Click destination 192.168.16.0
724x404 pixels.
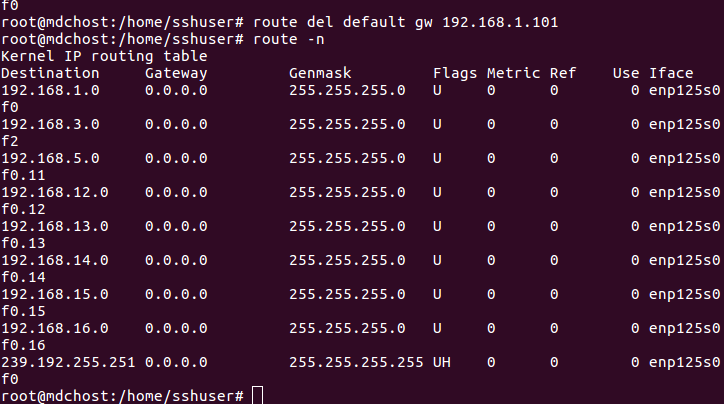(54, 328)
